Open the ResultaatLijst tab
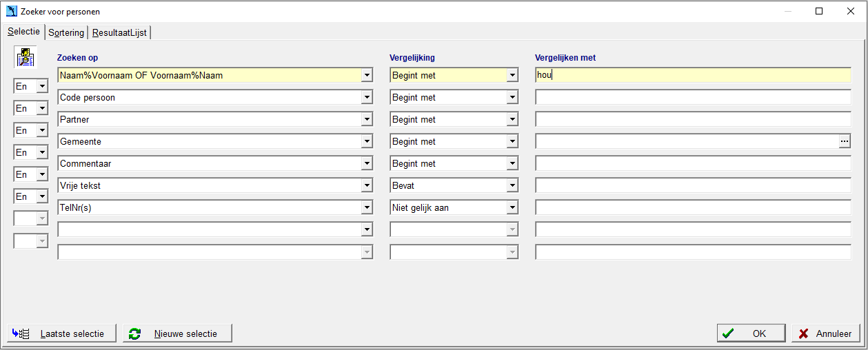Image resolution: width=868 pixels, height=350 pixels. 119,32
